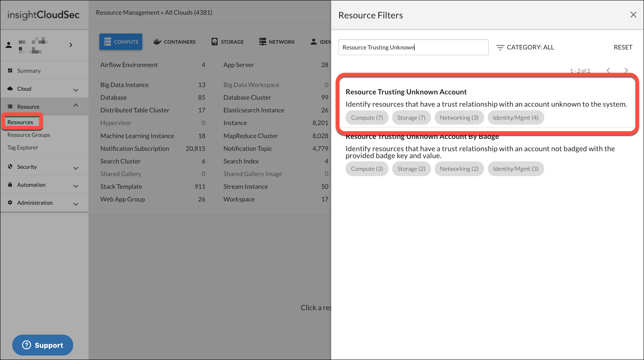Select Machine Learning Instance resource

153,136
